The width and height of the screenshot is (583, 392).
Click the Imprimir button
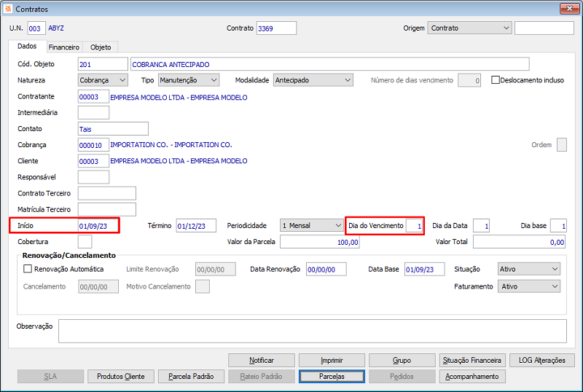(332, 360)
